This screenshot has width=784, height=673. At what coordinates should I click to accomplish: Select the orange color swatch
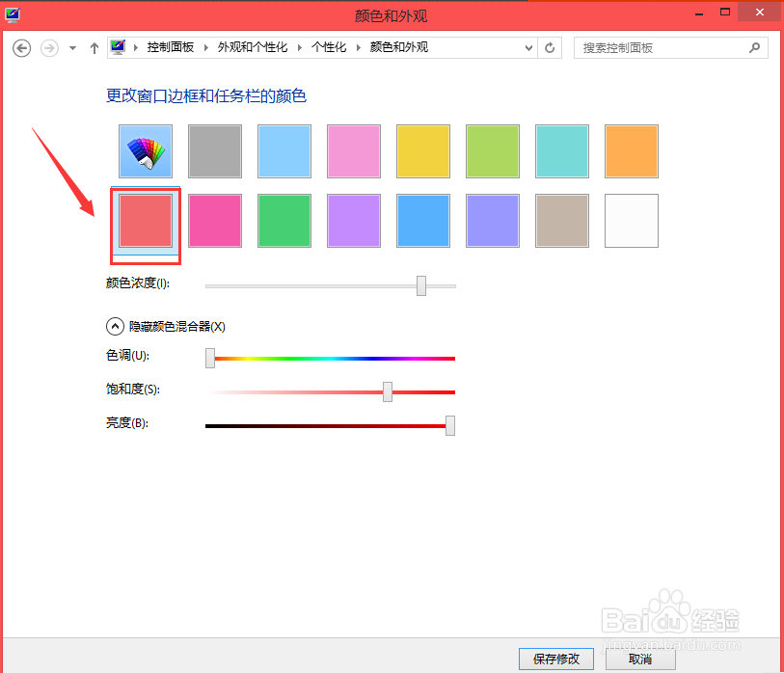(x=631, y=151)
